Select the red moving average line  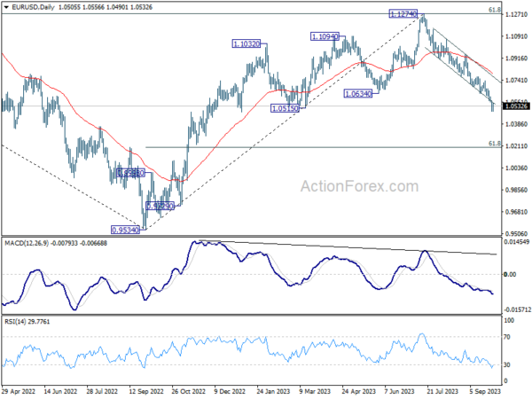tap(102, 130)
